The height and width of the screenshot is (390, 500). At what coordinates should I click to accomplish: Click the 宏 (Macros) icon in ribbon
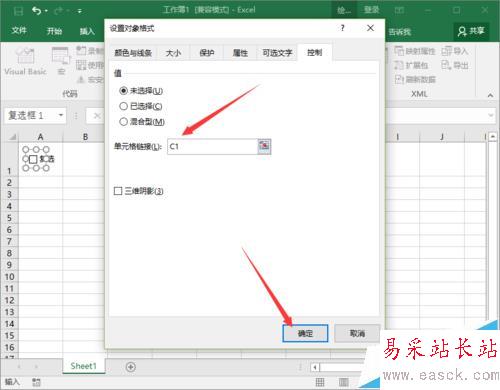click(61, 55)
